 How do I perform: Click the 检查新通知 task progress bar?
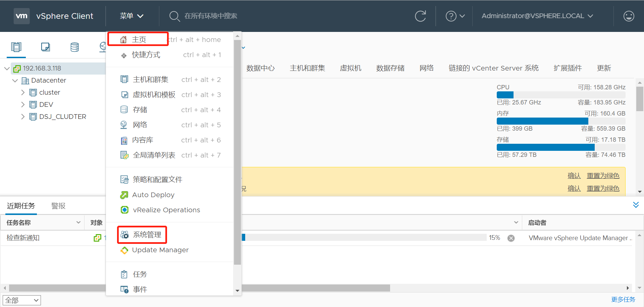coord(364,237)
